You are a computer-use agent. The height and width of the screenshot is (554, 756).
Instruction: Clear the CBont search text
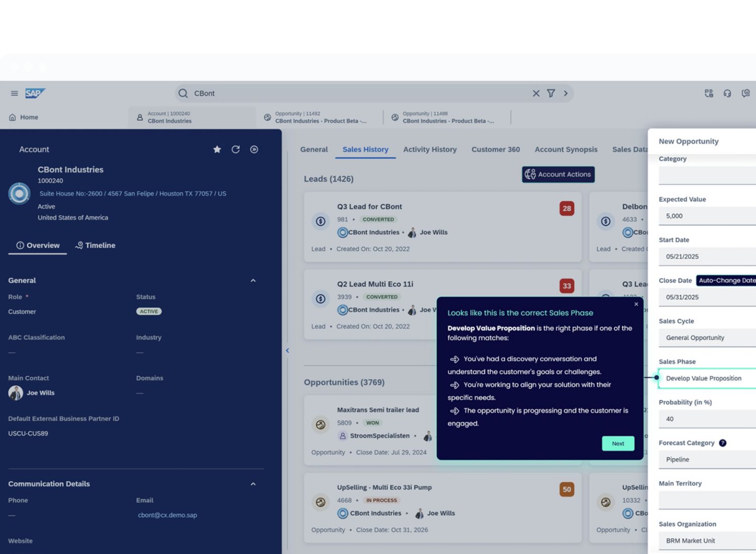536,93
